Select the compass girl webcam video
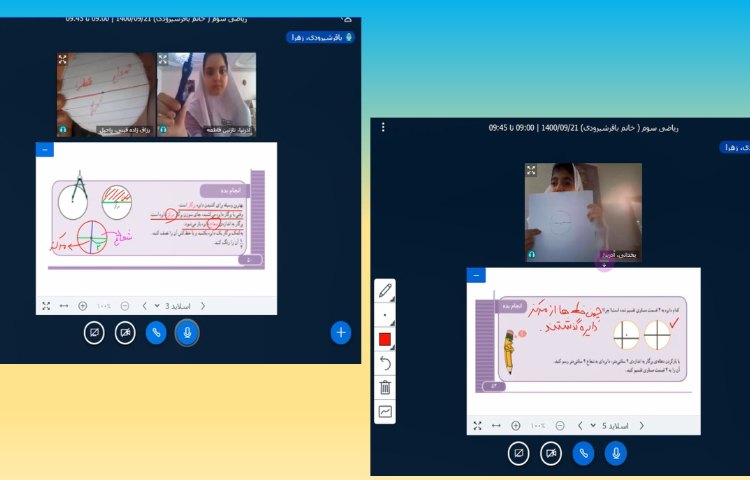The width and height of the screenshot is (750, 480). pyautogui.click(x=207, y=95)
